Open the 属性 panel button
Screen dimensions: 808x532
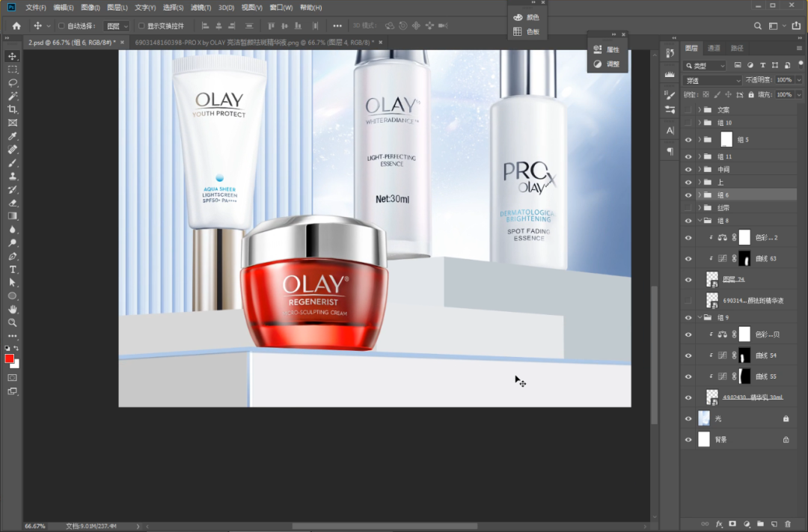pos(607,49)
